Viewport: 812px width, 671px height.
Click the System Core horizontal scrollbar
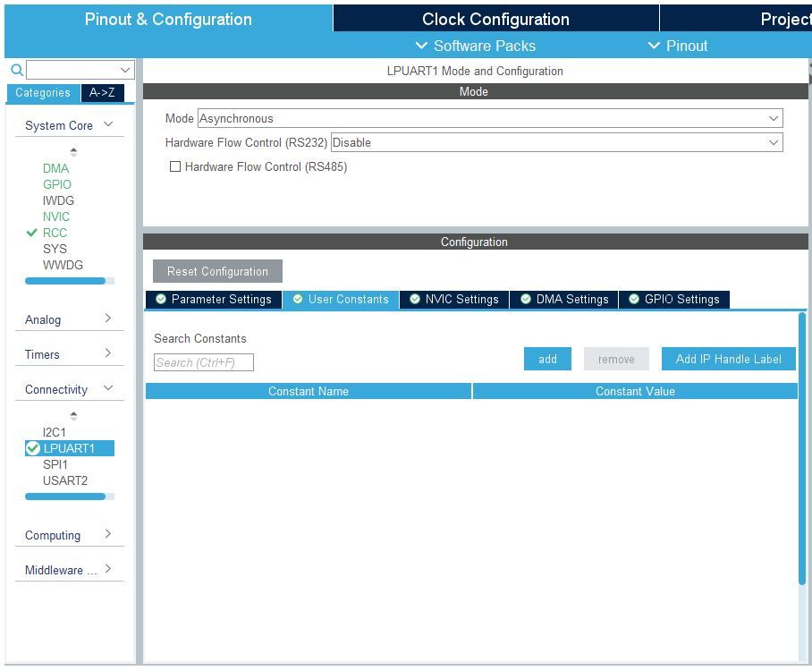(65, 281)
